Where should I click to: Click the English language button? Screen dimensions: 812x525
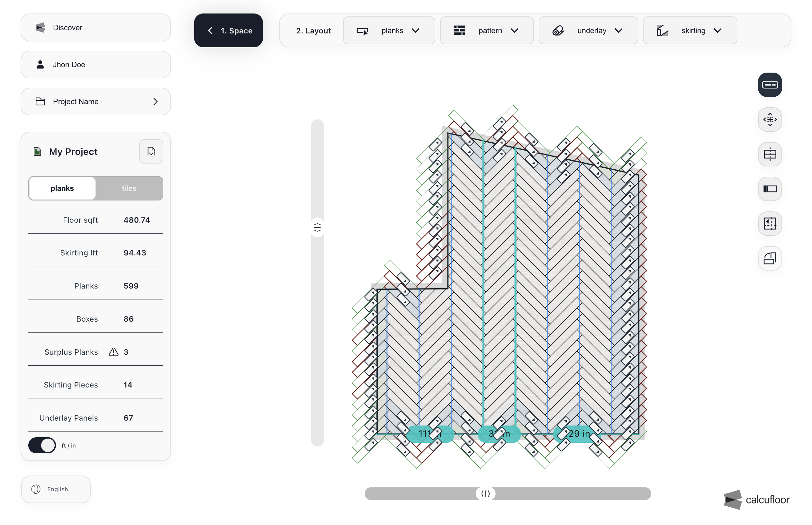[x=56, y=489]
